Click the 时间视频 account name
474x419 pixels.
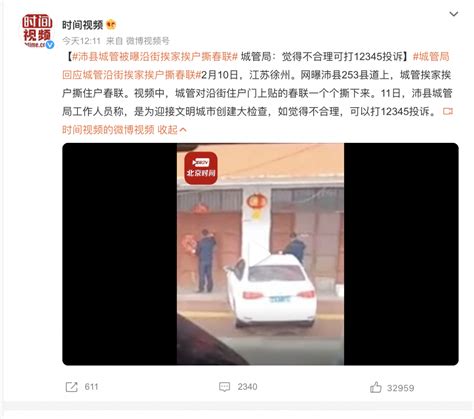tap(83, 25)
